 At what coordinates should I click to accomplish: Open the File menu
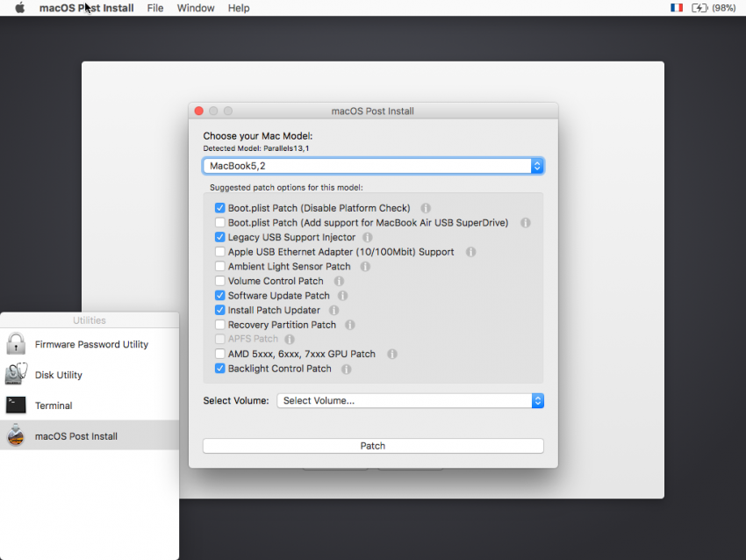click(x=155, y=8)
